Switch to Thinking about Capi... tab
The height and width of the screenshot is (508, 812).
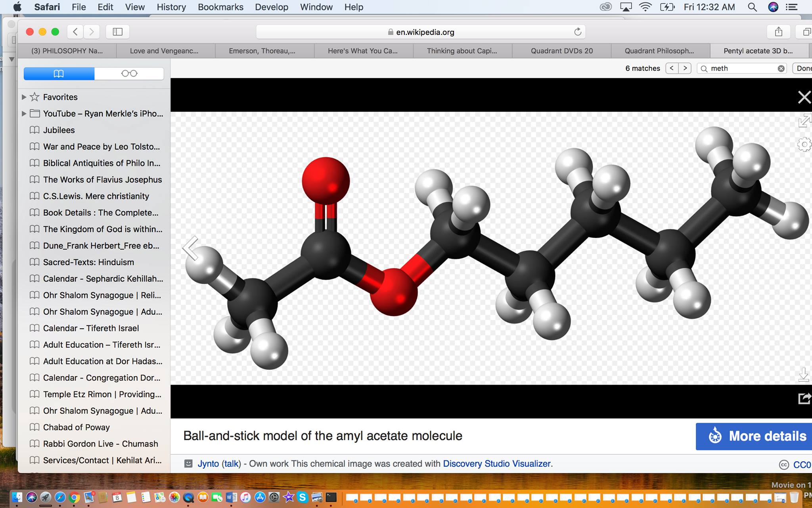(462, 51)
